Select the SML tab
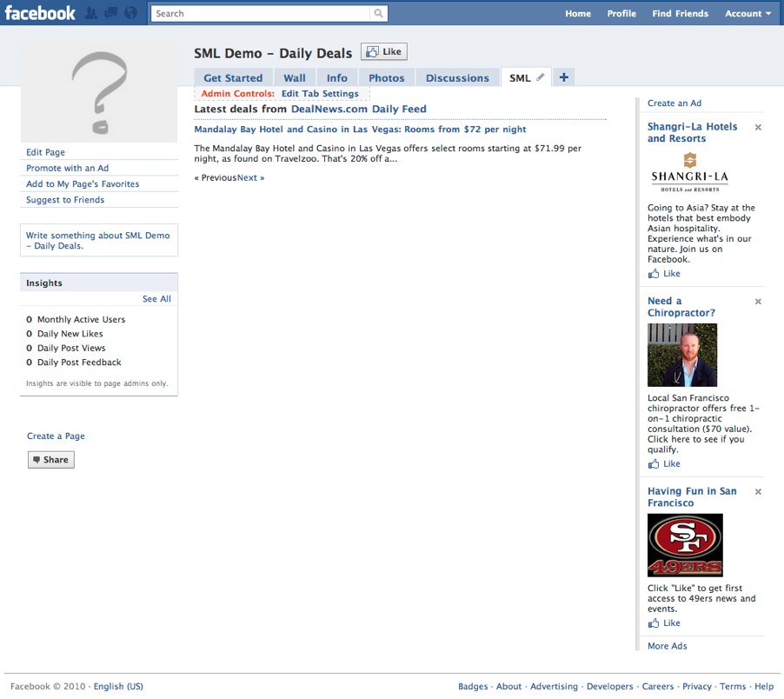 tap(520, 78)
